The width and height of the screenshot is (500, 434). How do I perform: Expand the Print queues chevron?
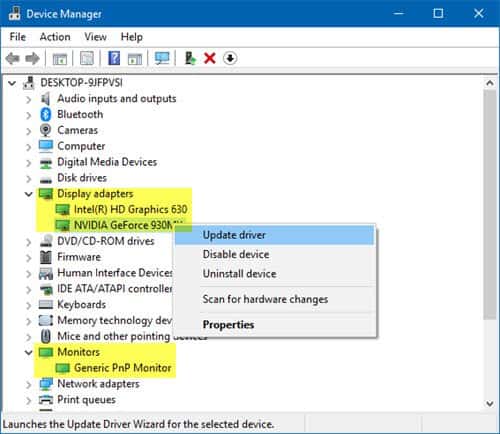coord(29,400)
